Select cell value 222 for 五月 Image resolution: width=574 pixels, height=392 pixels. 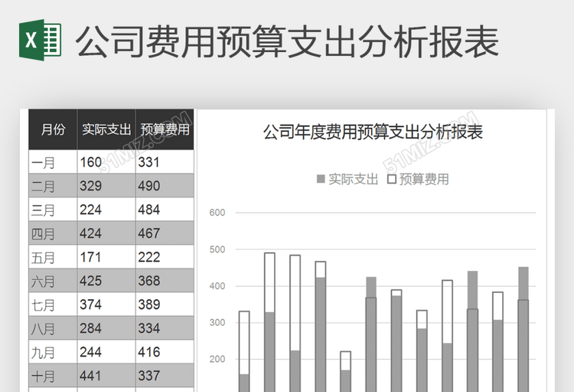(x=149, y=257)
